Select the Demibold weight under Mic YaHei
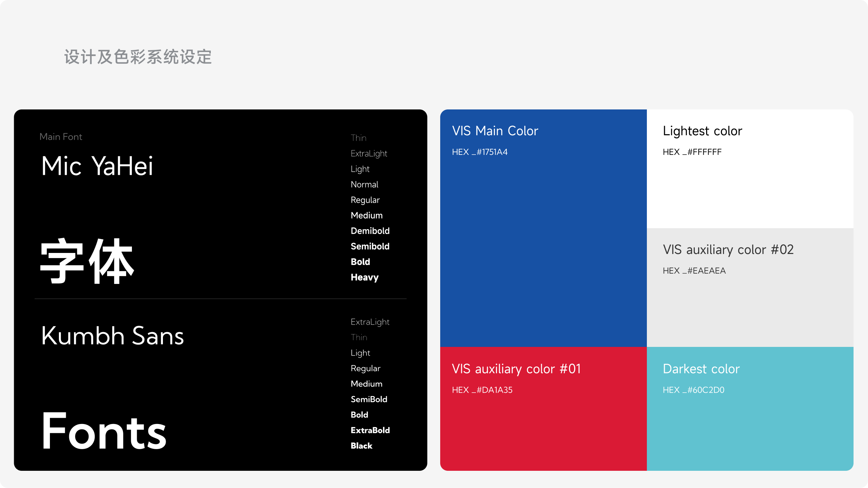This screenshot has width=868, height=488. click(x=370, y=231)
